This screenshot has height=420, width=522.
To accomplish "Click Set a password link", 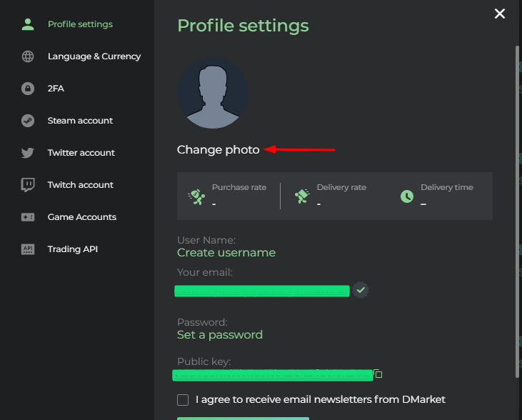I will [x=220, y=335].
